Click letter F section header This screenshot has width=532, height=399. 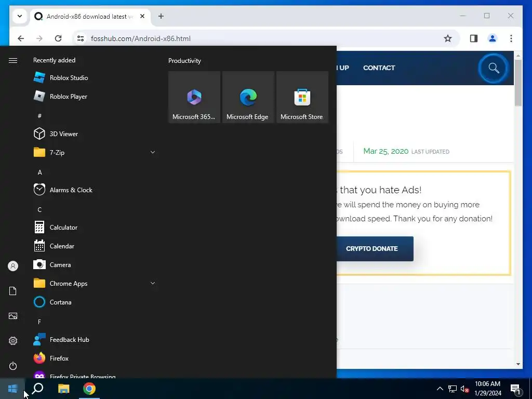(39, 322)
